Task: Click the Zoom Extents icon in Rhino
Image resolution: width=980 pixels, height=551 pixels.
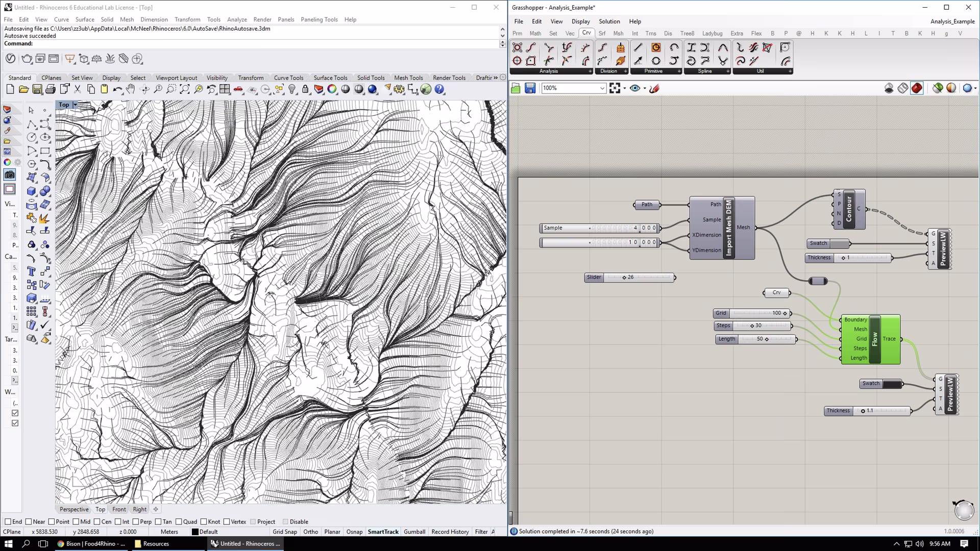Action: 185,89
